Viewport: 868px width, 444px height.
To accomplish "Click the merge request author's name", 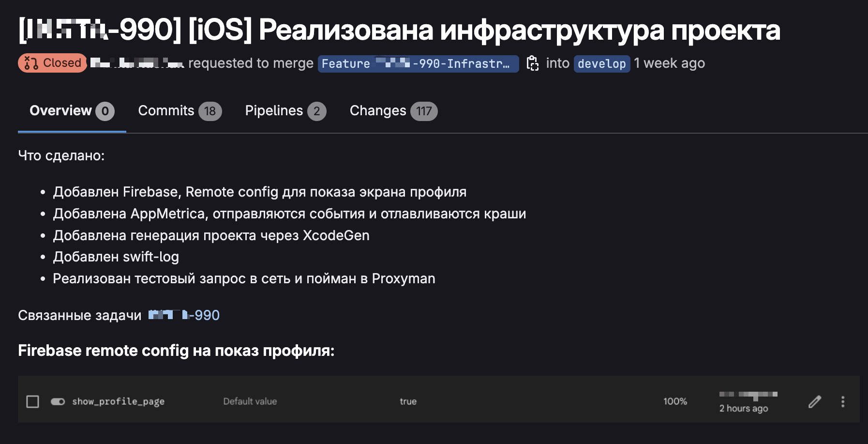I will coord(137,63).
